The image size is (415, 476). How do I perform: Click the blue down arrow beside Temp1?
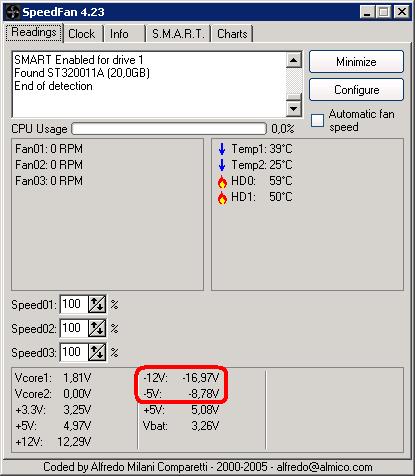click(x=222, y=149)
